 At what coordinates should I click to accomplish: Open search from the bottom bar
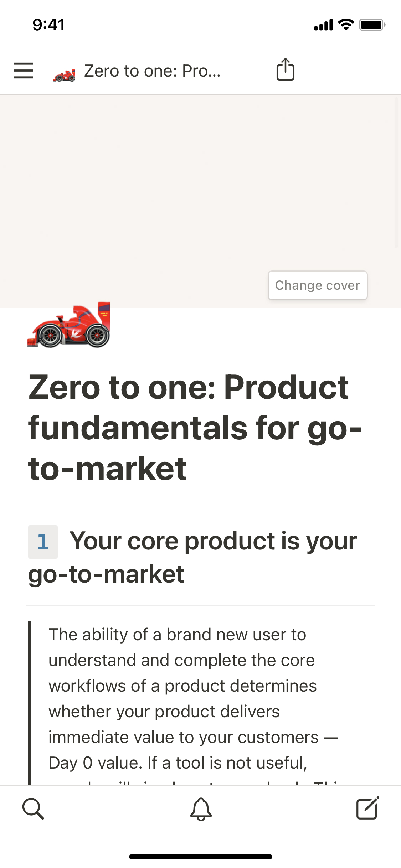(x=33, y=809)
